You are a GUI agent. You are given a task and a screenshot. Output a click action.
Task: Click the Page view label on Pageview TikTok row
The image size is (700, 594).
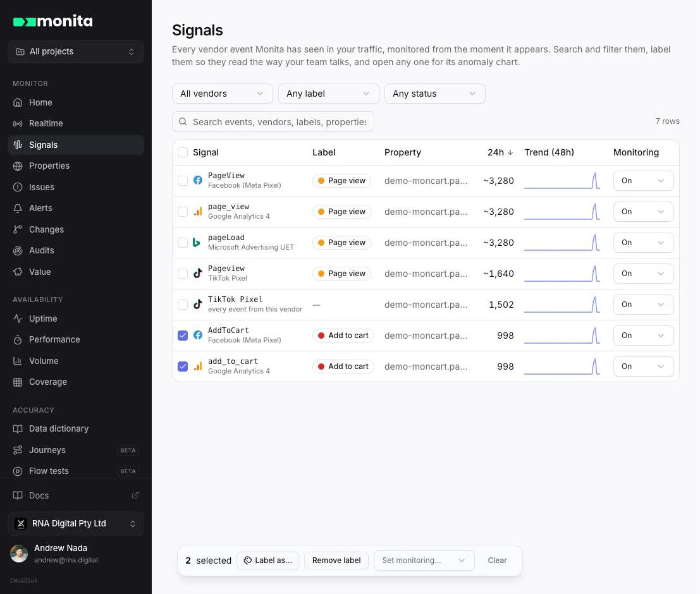[341, 273]
